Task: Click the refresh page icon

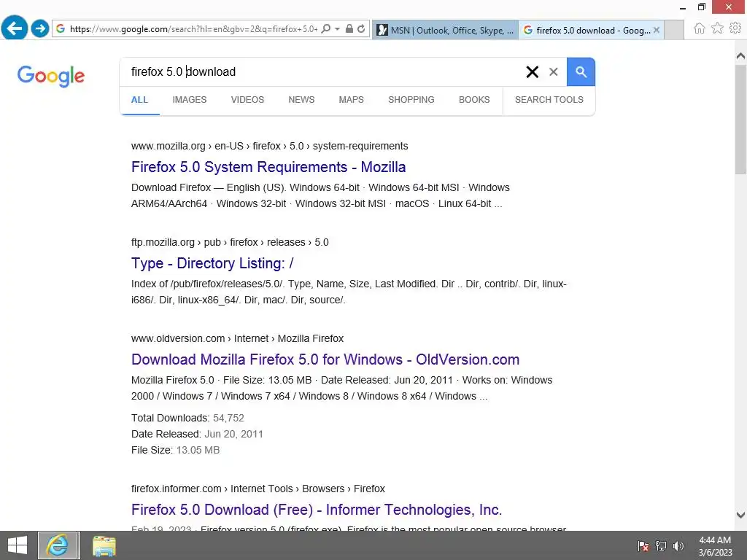Action: pos(361,29)
